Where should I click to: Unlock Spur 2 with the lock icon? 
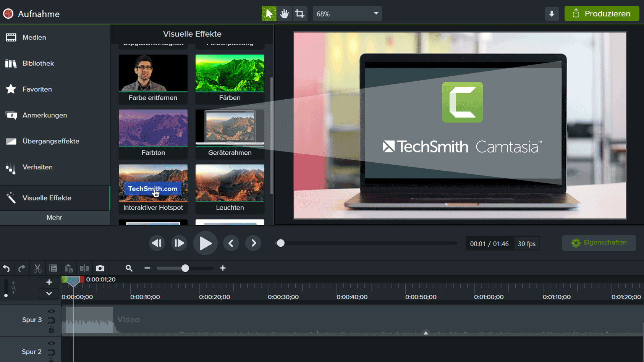pos(50,359)
